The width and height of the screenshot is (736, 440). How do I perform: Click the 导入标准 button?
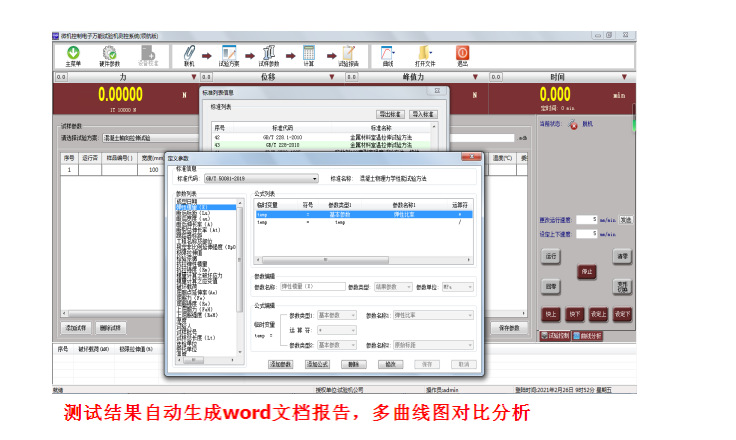(x=423, y=114)
